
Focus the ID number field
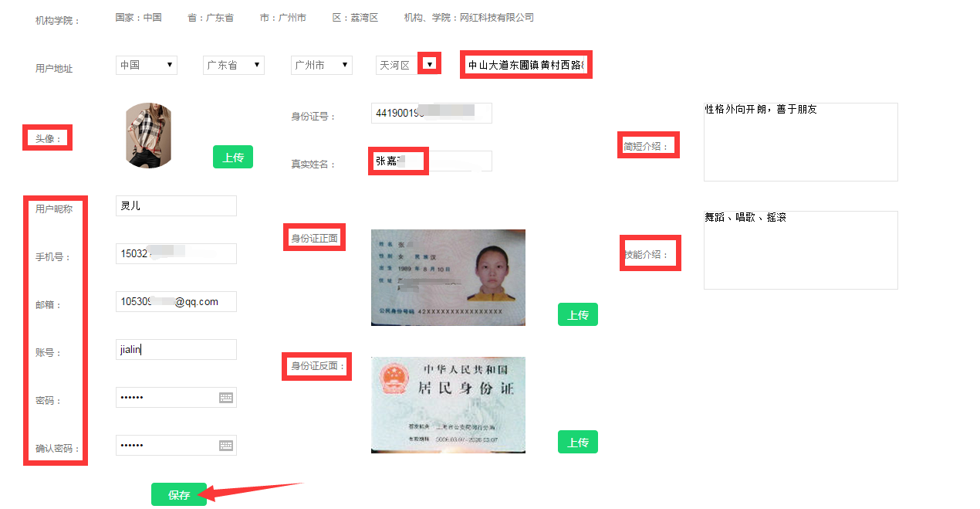(x=431, y=113)
